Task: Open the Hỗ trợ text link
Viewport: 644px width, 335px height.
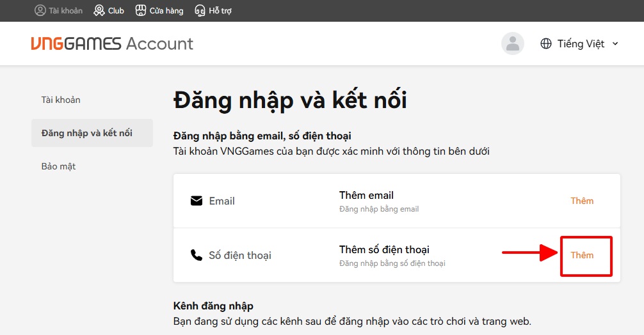Action: [x=220, y=10]
